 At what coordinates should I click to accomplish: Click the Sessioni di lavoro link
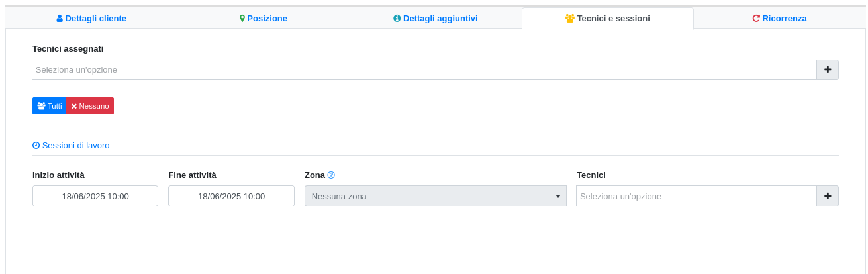click(x=75, y=146)
